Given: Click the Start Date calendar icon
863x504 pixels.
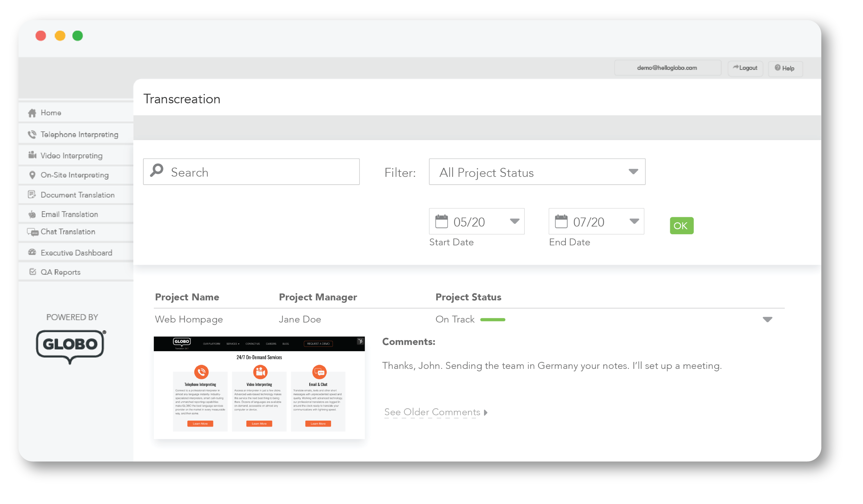Looking at the screenshot, I should (442, 221).
